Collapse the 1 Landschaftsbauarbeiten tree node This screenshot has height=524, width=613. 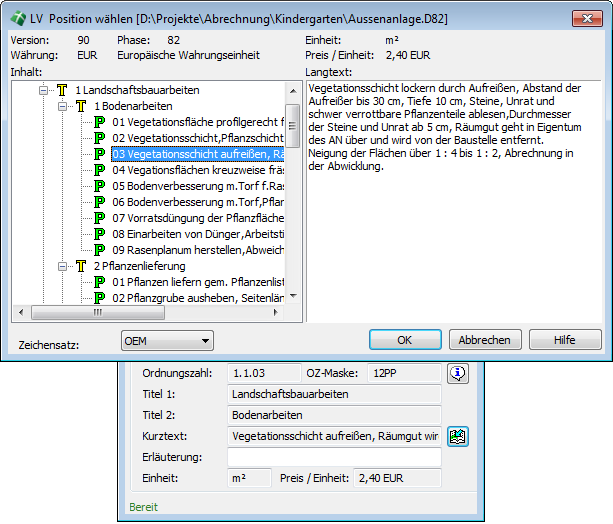(x=44, y=90)
